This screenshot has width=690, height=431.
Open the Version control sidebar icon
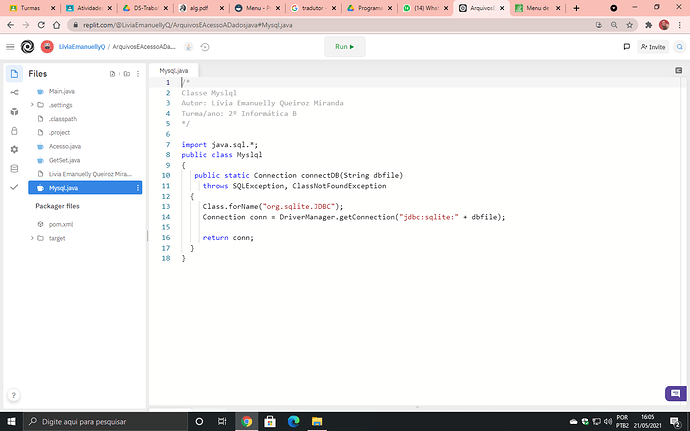[14, 92]
